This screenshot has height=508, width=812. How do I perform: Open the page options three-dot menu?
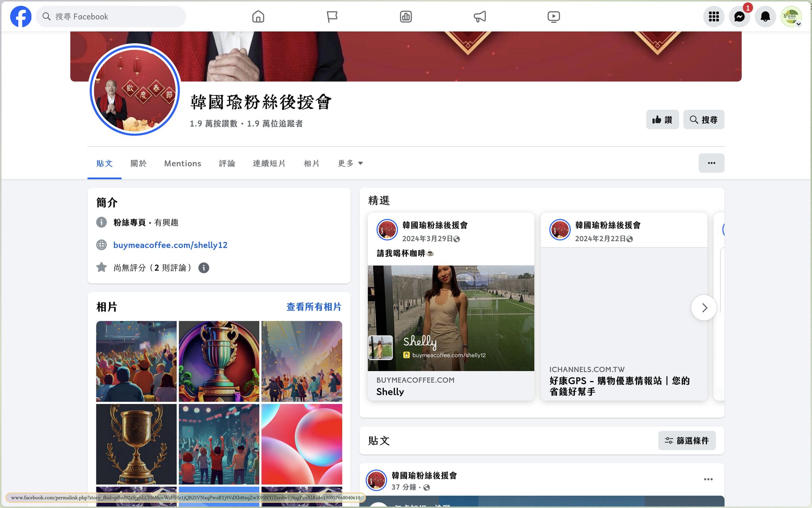pos(711,163)
